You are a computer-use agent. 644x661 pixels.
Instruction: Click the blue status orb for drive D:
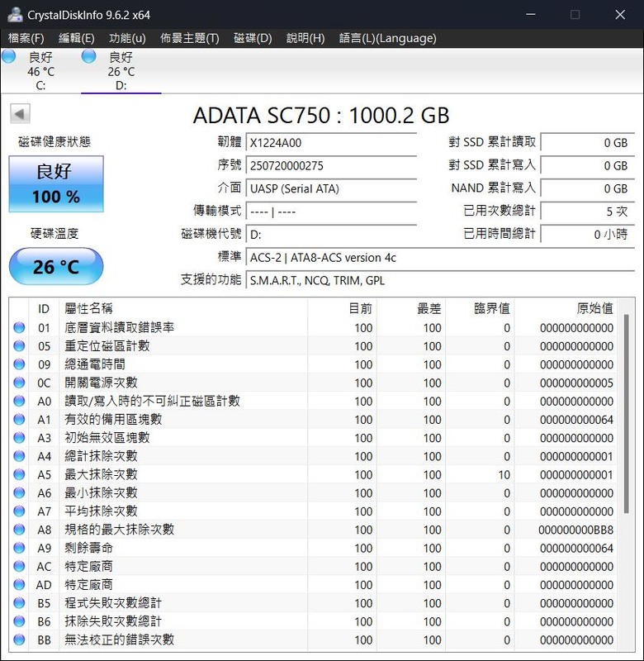pos(89,56)
